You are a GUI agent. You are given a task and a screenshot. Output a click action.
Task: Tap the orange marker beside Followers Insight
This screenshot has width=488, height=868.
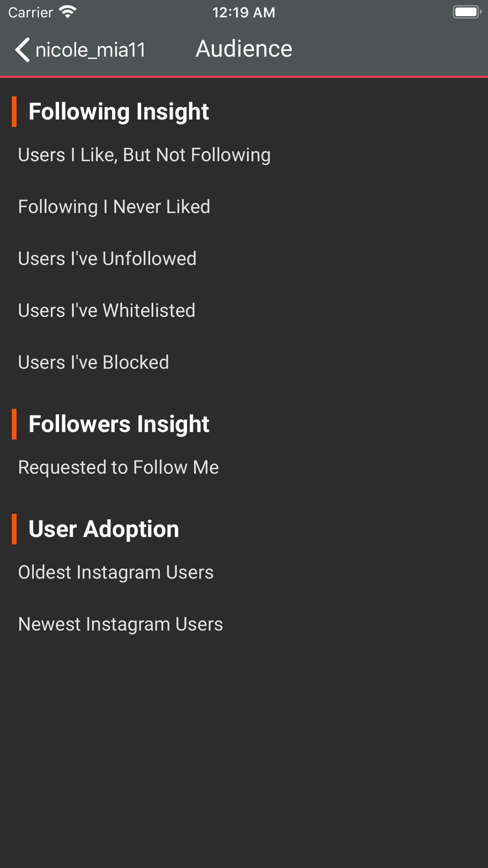14,424
